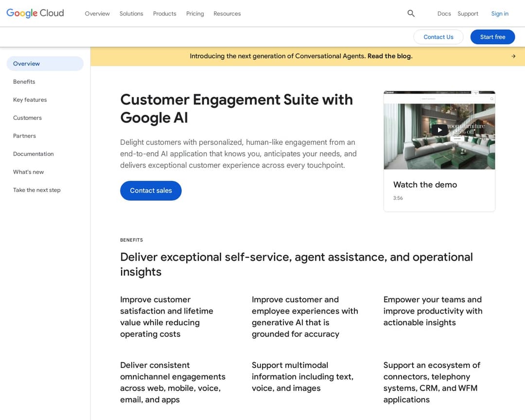Select Overview in the sidebar
525x420 pixels.
click(x=45, y=64)
